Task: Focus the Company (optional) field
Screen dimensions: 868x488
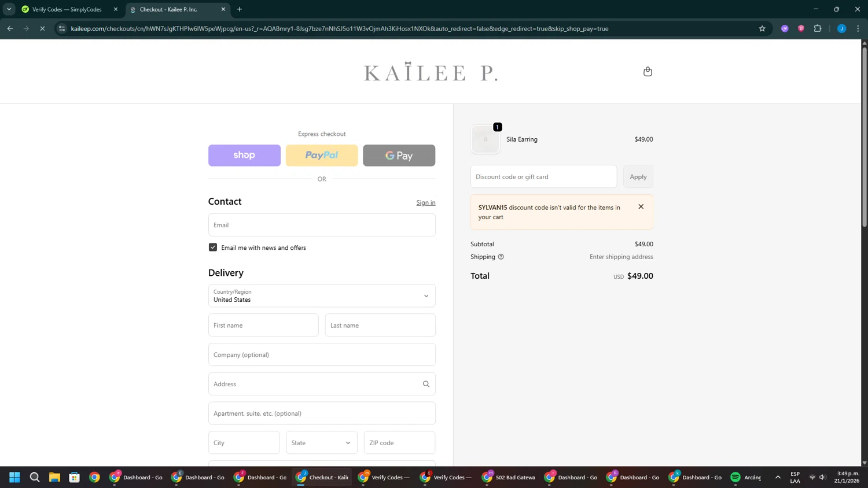Action: [322, 354]
